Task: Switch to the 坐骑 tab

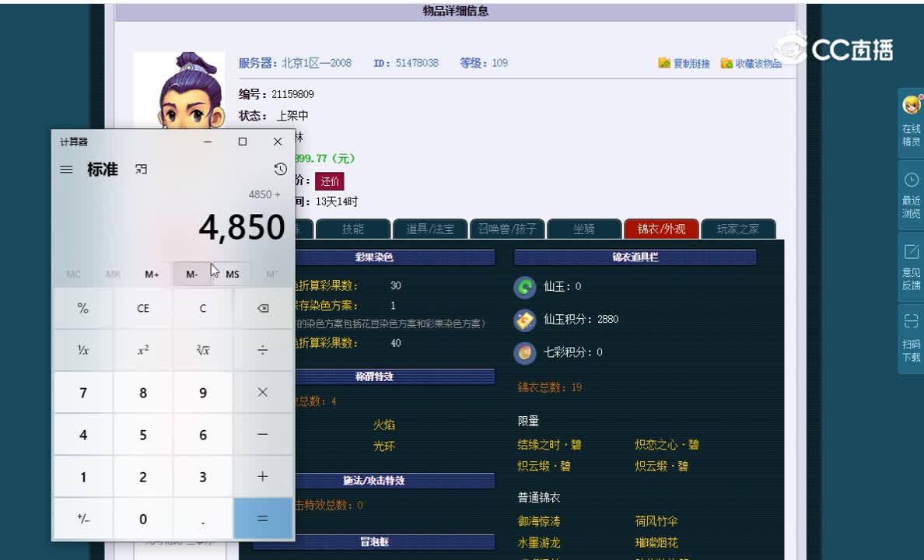Action: point(584,229)
